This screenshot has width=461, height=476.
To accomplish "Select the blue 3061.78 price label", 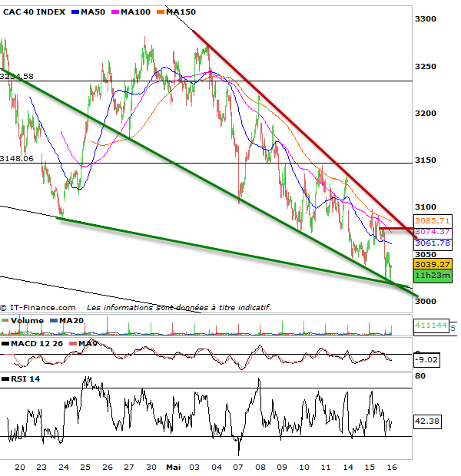I will [431, 243].
